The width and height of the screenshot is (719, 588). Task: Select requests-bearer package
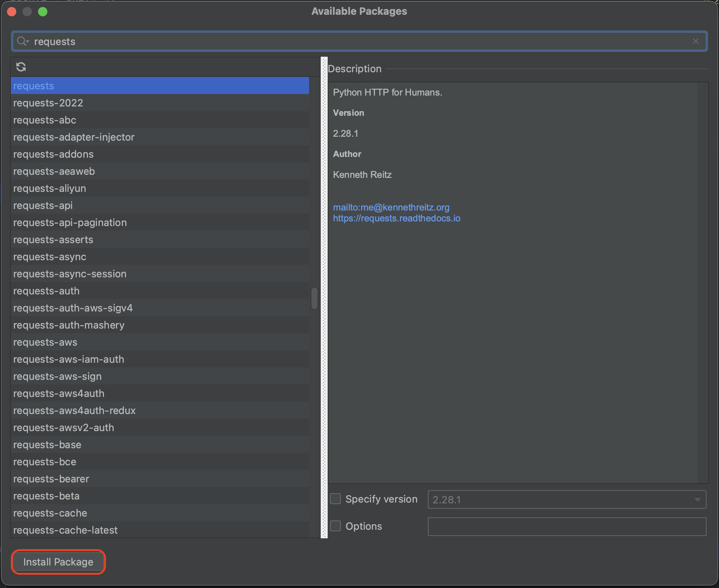pyautogui.click(x=160, y=479)
